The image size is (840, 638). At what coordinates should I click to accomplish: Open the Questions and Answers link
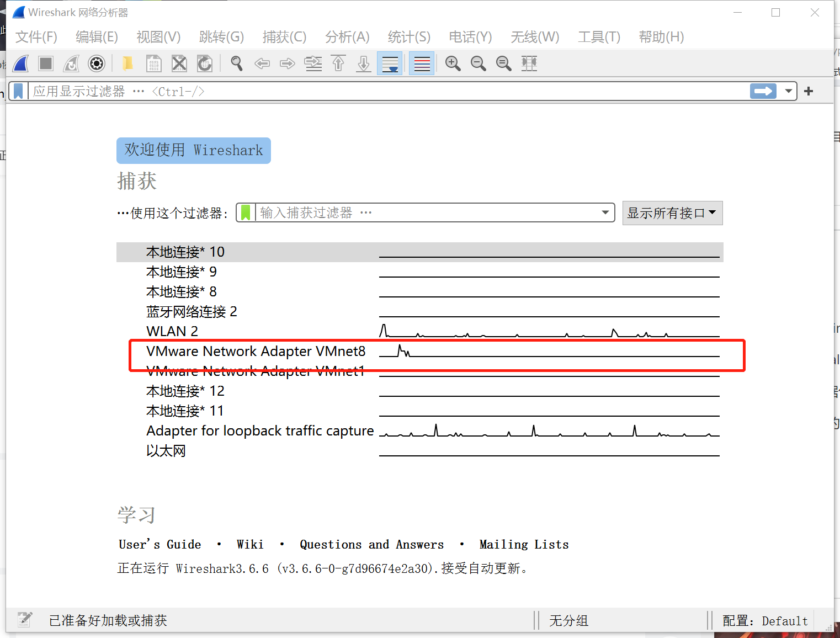(371, 545)
